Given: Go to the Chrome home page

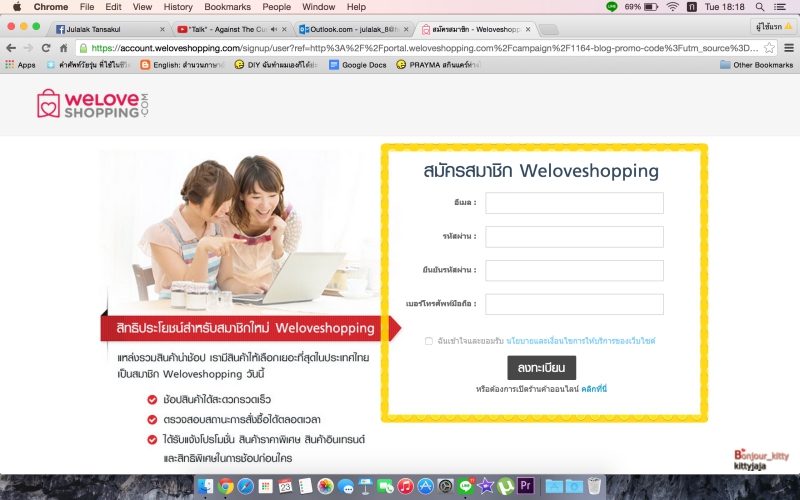Looking at the screenshot, I should [x=63, y=48].
